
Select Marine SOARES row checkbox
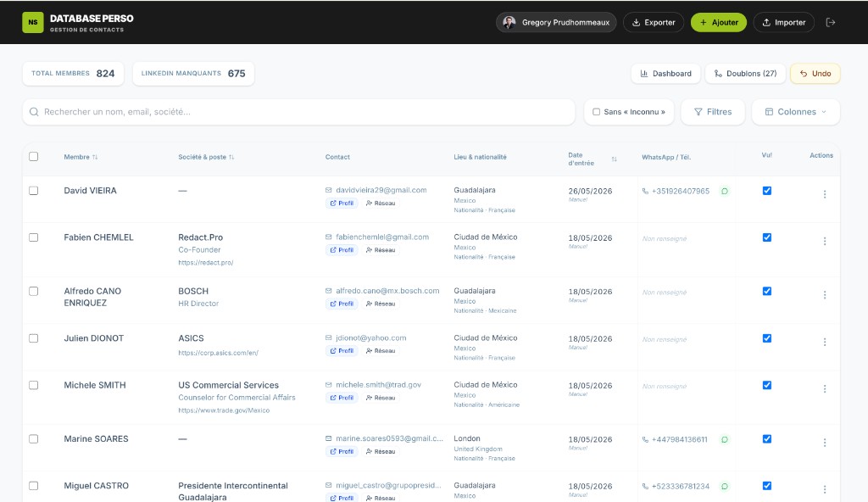(x=34, y=439)
